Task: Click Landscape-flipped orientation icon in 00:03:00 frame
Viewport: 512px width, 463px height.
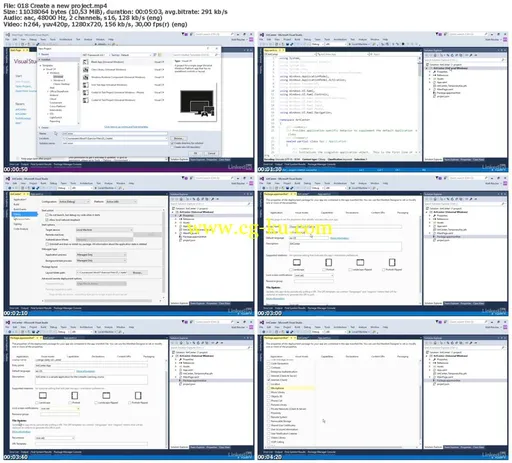Action: click(x=360, y=262)
